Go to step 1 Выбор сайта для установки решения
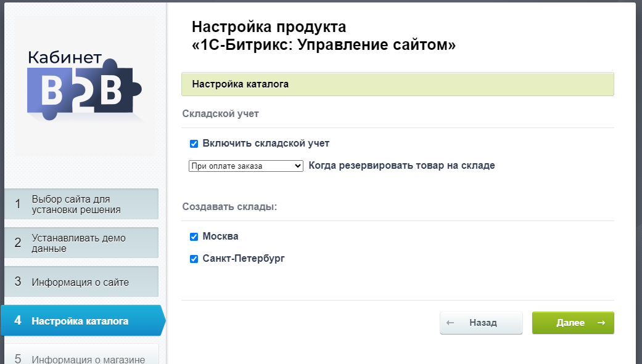Screen dimensions: 642x364 [x=81, y=204]
